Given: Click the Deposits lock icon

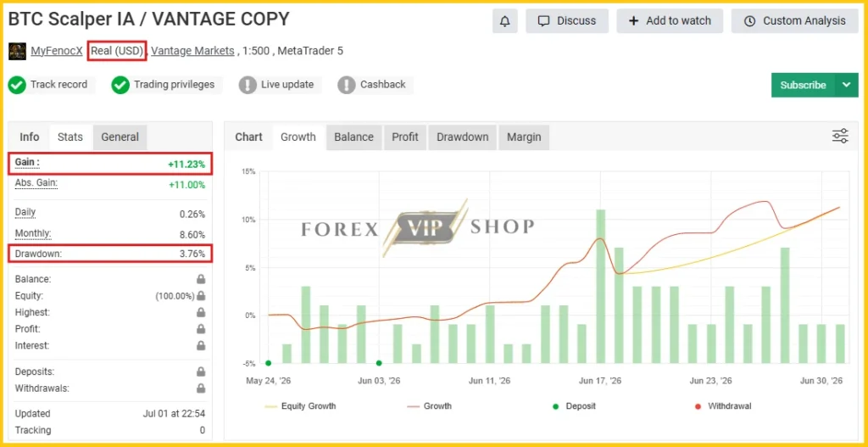Looking at the screenshot, I should 201,372.
